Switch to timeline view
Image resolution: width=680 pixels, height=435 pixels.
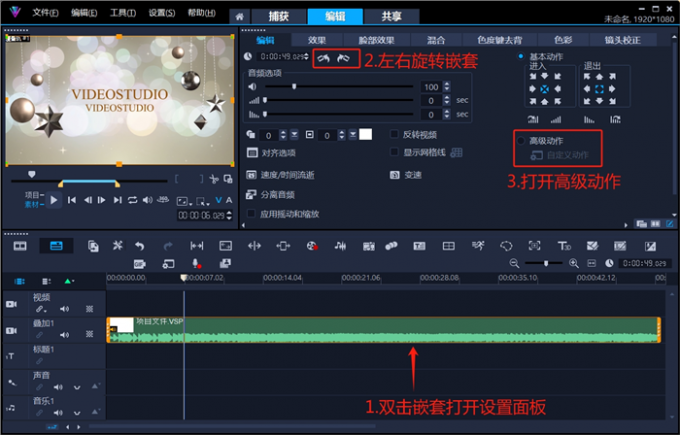[x=56, y=246]
